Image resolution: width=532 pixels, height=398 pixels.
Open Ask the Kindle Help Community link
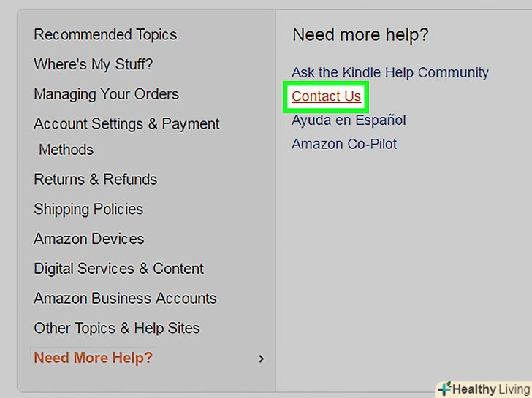pos(390,72)
